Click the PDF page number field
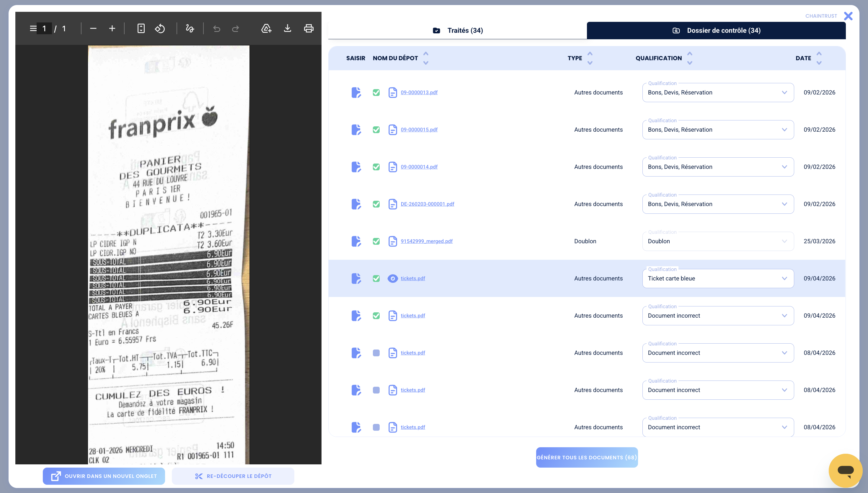 (x=44, y=28)
